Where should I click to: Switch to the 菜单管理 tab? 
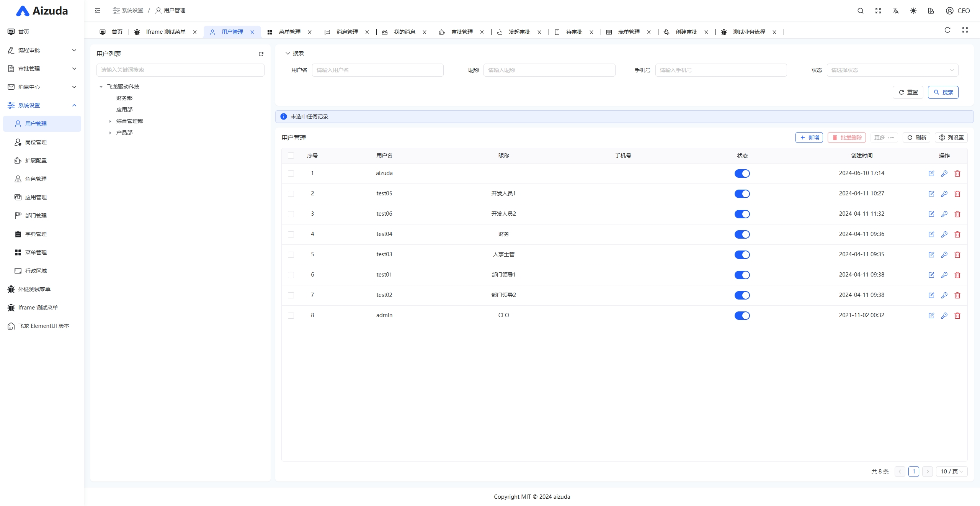click(289, 32)
